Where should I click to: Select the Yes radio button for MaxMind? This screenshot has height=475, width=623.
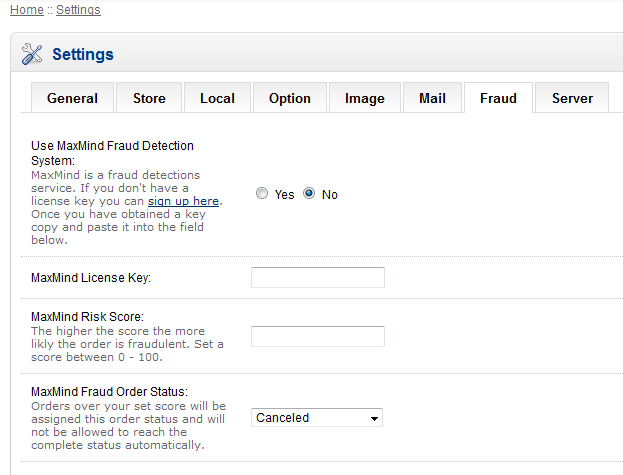[x=262, y=194]
